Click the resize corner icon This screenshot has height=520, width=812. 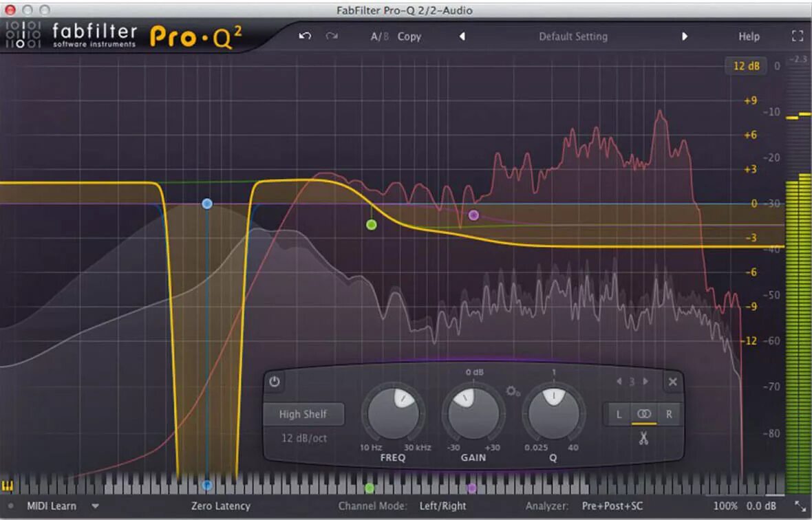(x=800, y=506)
